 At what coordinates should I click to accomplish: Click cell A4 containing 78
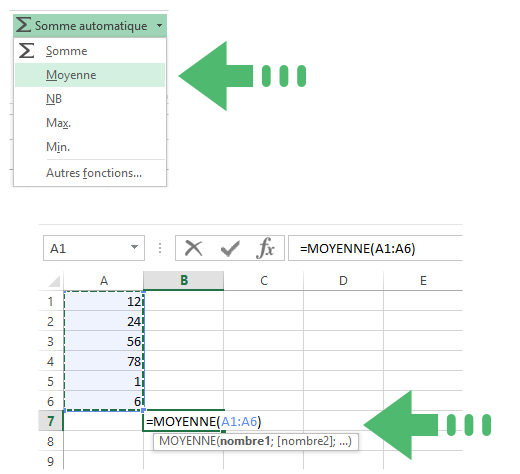point(104,361)
